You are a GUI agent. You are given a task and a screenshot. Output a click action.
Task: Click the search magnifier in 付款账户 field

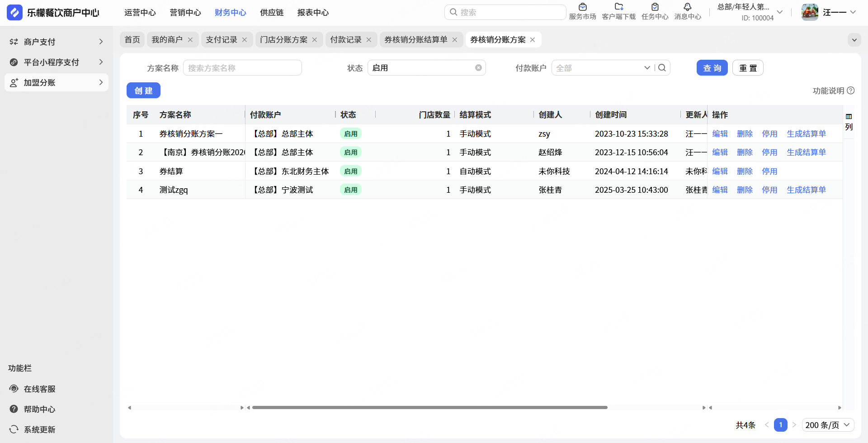(x=662, y=68)
